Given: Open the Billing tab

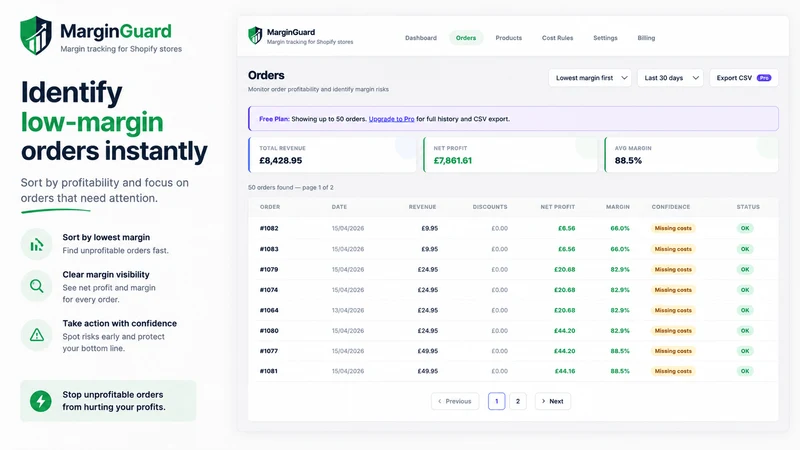Looking at the screenshot, I should (x=646, y=38).
